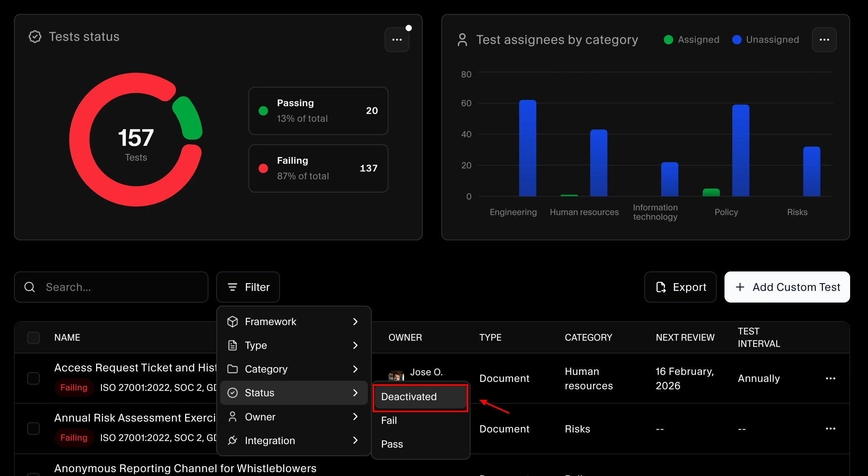868x476 pixels.
Task: Click the search magnifier icon
Action: click(x=30, y=287)
